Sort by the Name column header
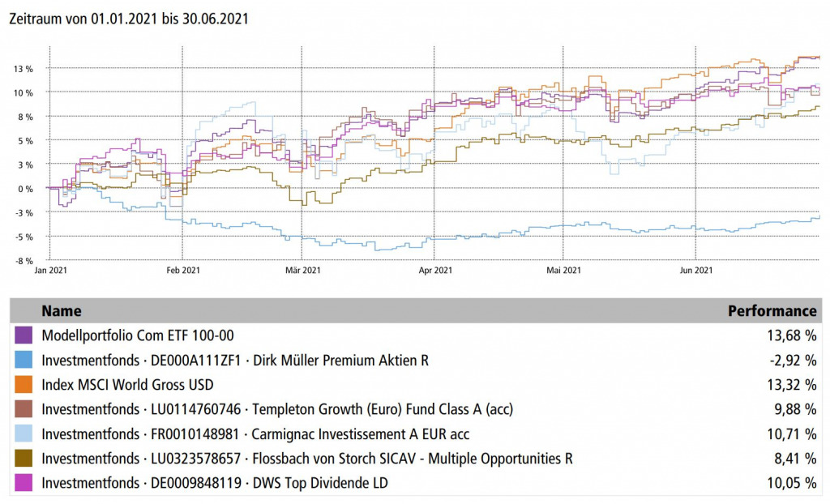The height and width of the screenshot is (504, 830). point(62,310)
